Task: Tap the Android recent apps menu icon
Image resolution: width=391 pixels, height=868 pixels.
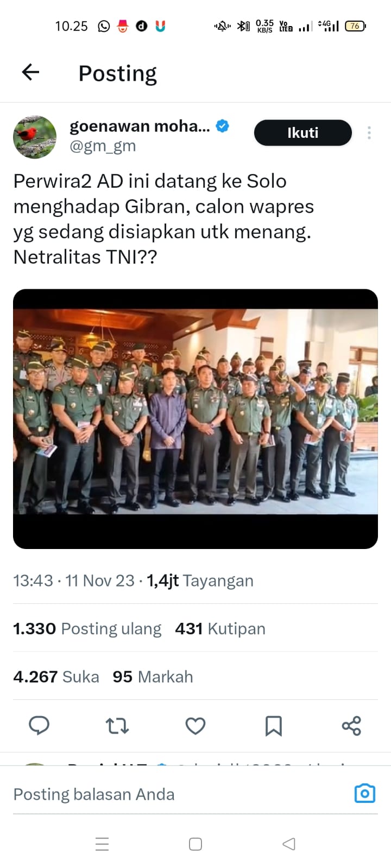Action: 102,844
